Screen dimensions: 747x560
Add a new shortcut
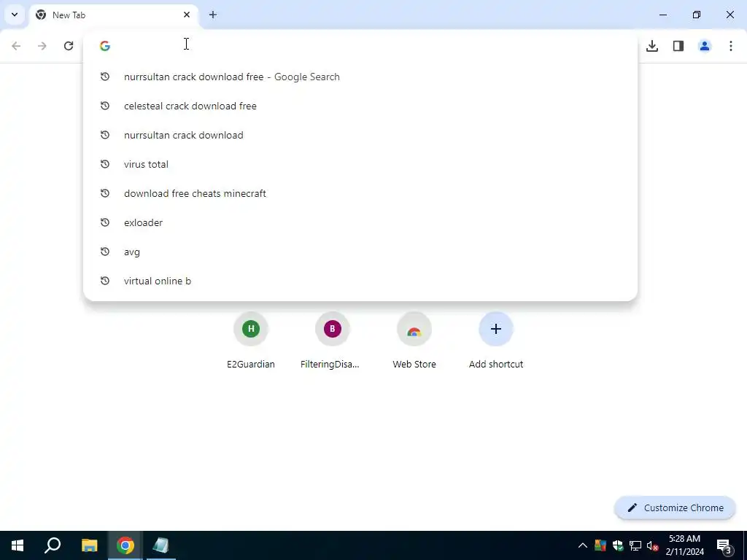496,341
